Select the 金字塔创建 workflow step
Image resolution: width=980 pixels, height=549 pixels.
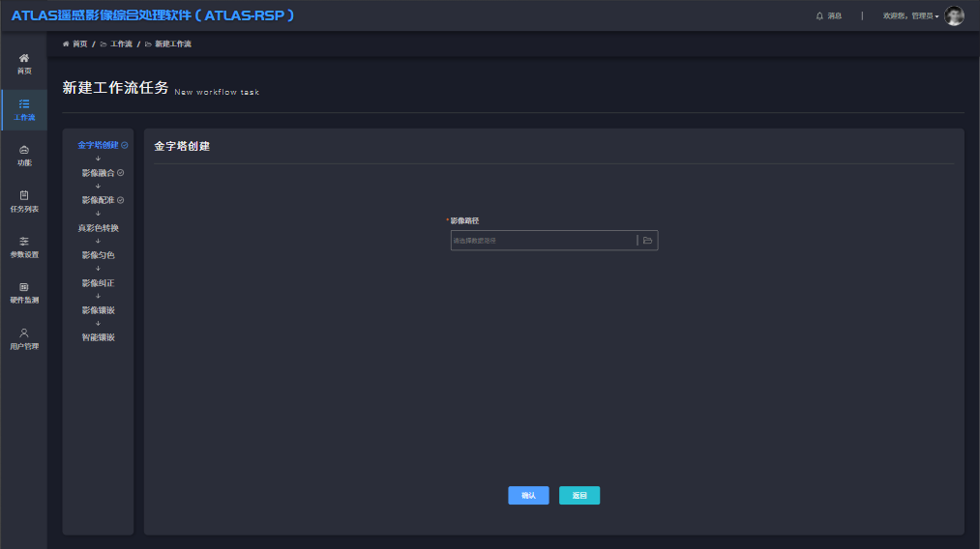click(98, 145)
